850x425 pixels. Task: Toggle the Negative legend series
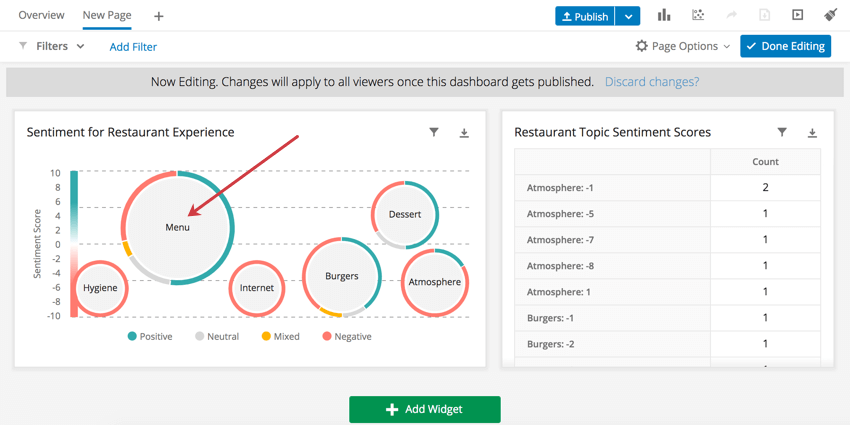tap(347, 337)
